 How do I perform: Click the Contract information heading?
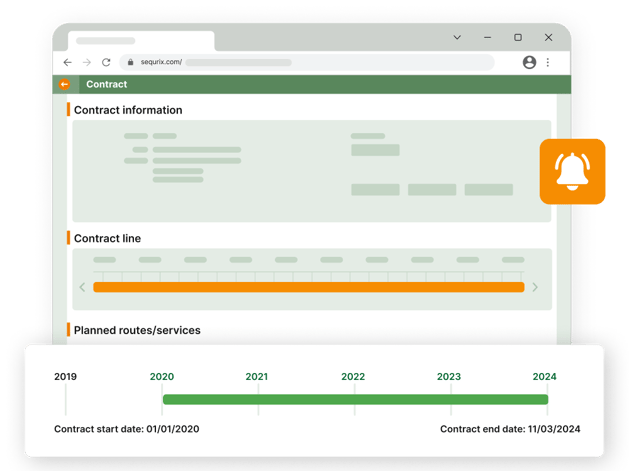point(128,110)
